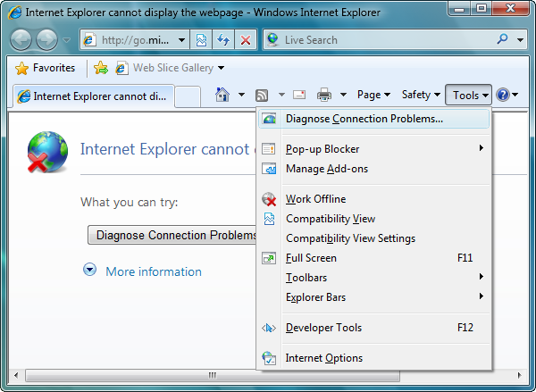
Task: Click the address bar URL field
Action: pos(135,40)
